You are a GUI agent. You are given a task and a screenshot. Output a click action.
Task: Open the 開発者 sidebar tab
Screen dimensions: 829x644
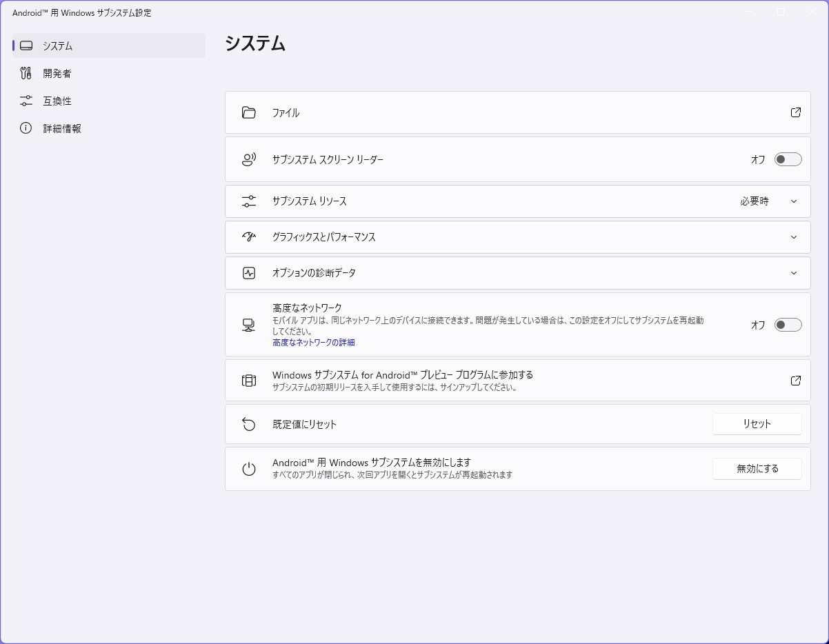coord(109,73)
